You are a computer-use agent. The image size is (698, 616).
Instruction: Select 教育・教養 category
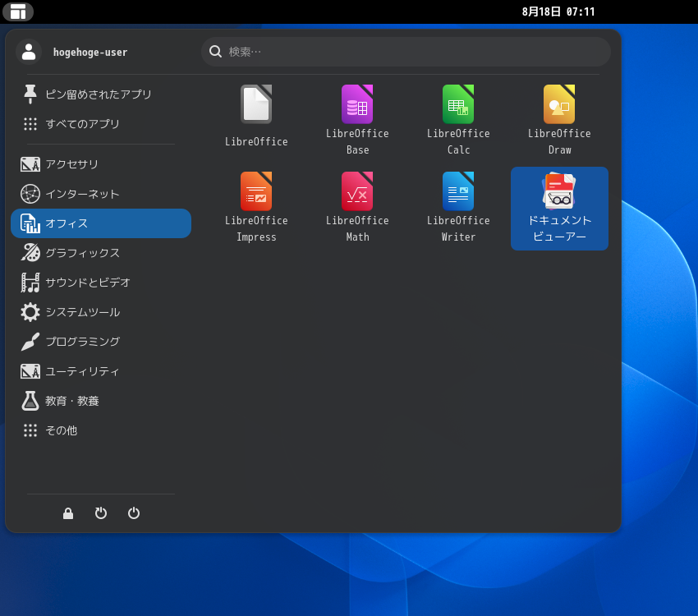coord(101,401)
